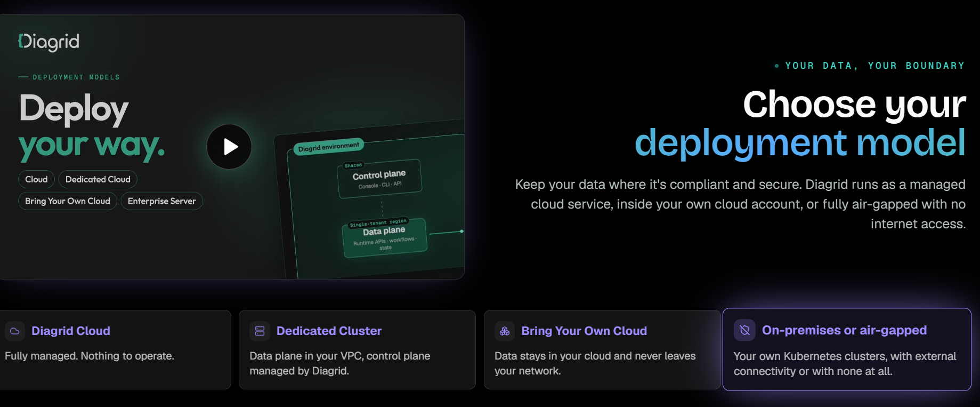Click the Shared tag on Control plane

pos(353,165)
